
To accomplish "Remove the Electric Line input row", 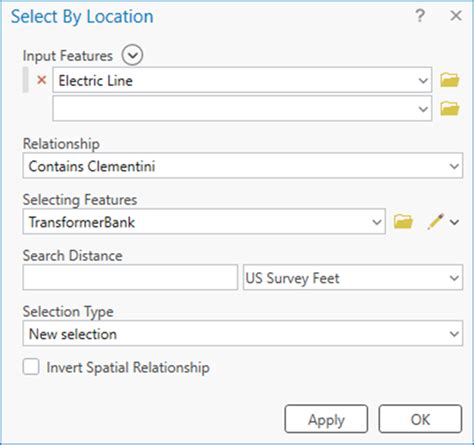I will click(x=42, y=80).
